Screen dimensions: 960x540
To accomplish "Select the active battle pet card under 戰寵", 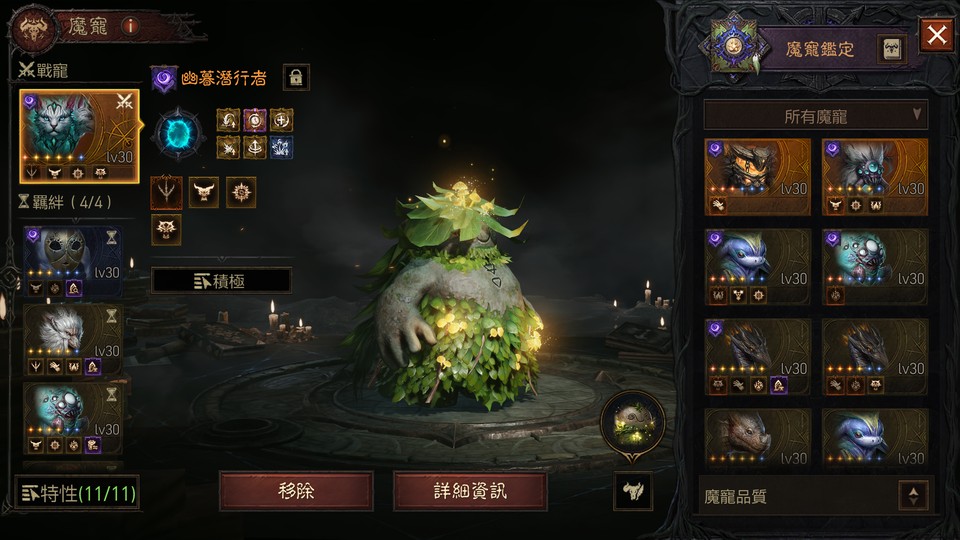I will pos(80,137).
